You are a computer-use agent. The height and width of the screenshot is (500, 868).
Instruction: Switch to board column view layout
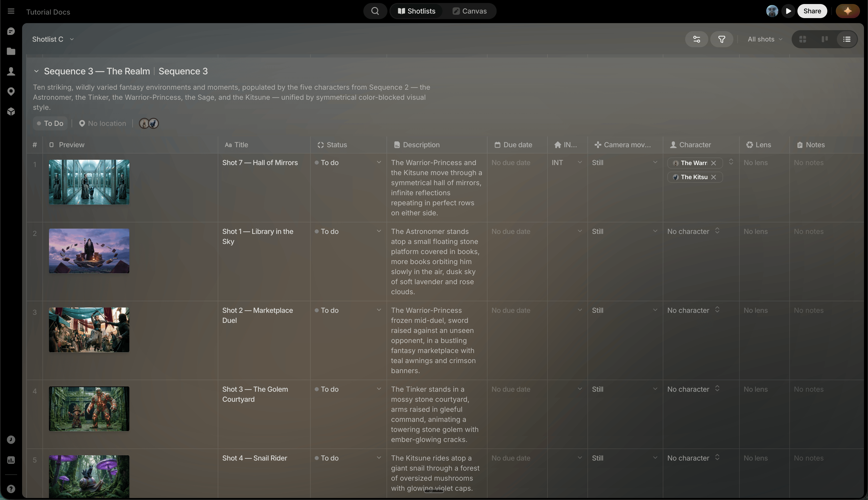click(824, 39)
